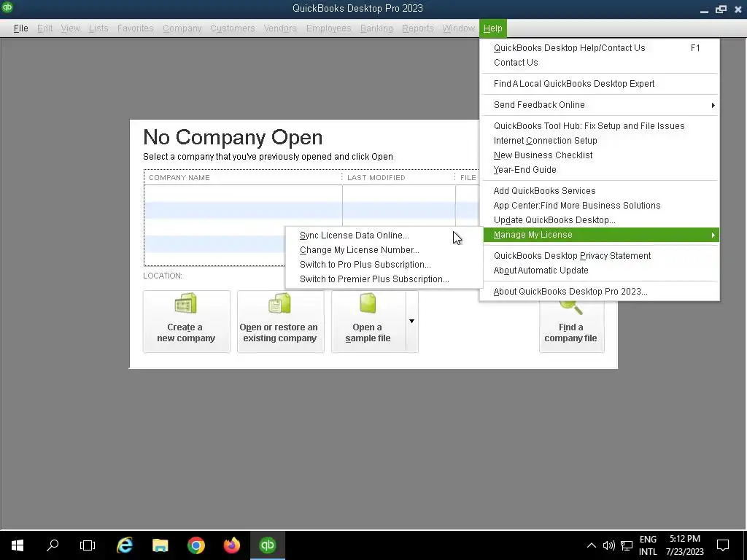The image size is (747, 560).
Task: Select App Center: Find More Business Solutions
Action: point(600,206)
